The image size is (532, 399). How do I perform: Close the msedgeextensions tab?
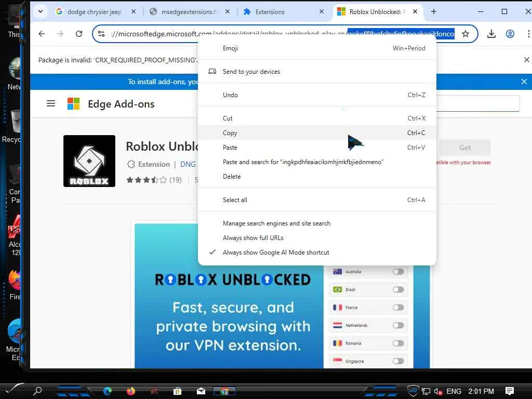(228, 11)
